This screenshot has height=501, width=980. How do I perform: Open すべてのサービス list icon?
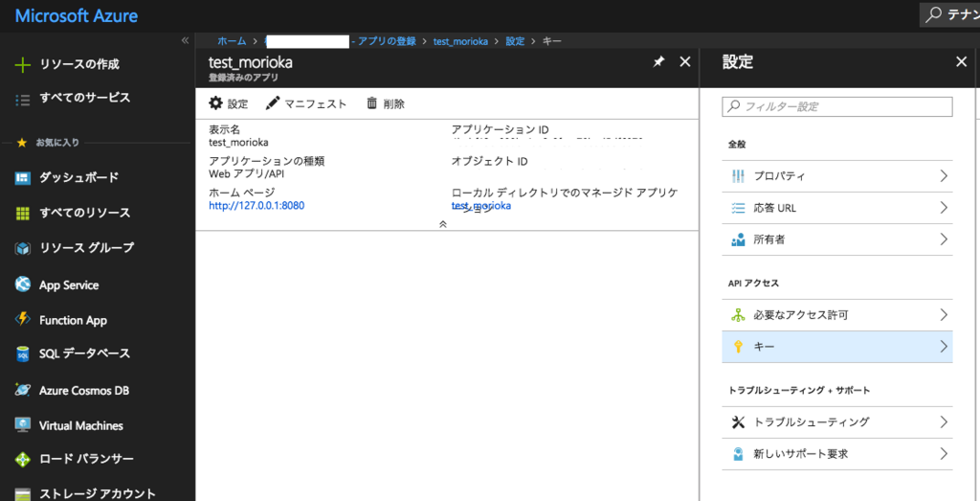coord(23,99)
